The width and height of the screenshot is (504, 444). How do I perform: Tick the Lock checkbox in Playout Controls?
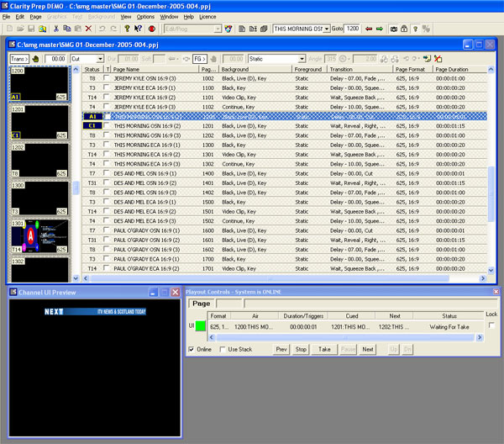click(491, 325)
